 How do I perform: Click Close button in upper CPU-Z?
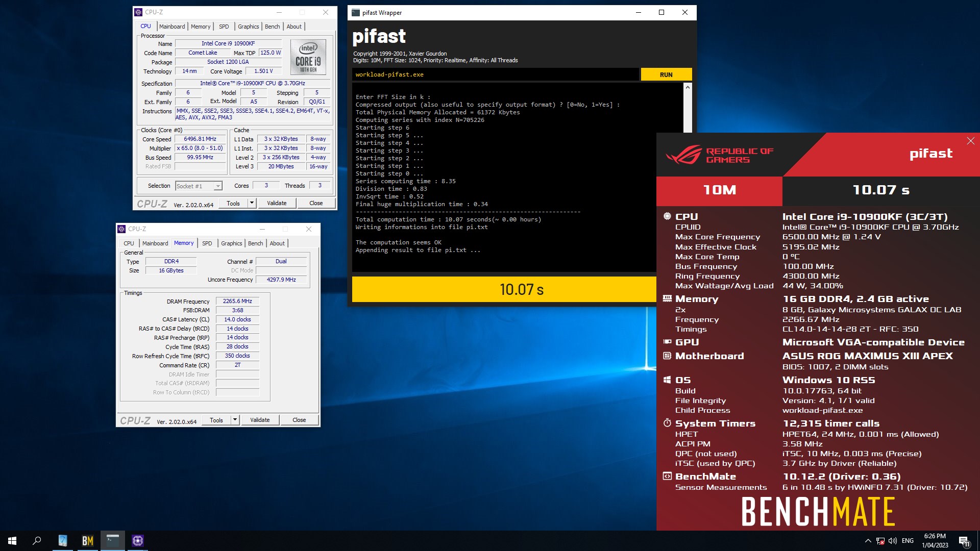(316, 203)
